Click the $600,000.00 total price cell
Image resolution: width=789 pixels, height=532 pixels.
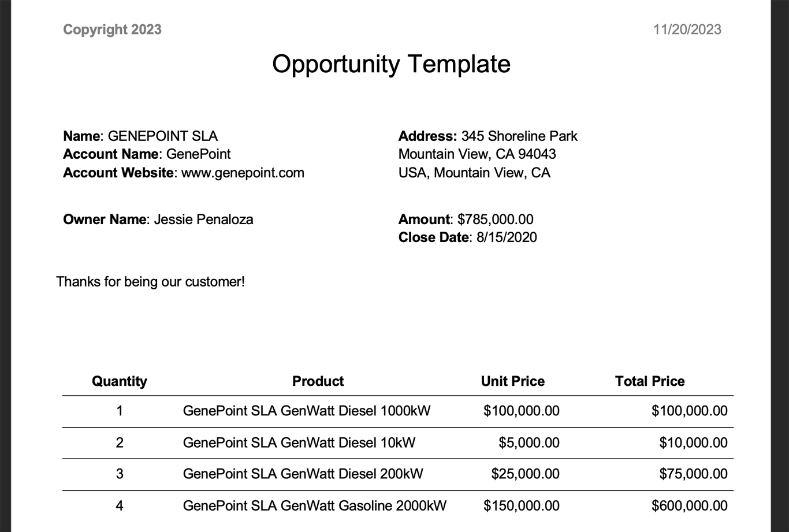[689, 506]
